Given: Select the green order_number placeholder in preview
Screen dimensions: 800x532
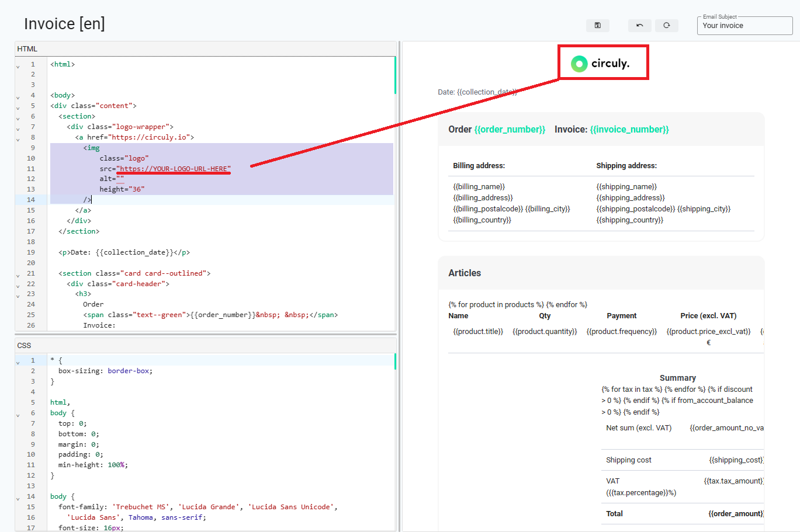Looking at the screenshot, I should [x=509, y=129].
